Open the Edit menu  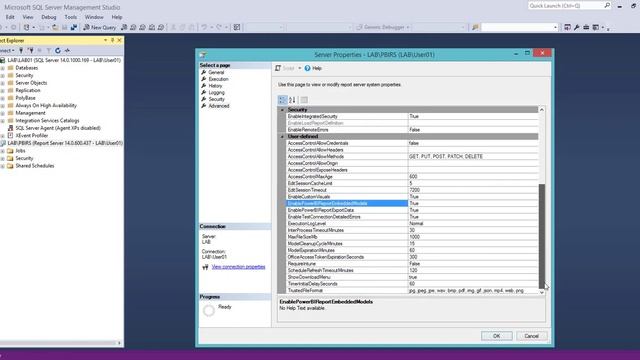pos(10,17)
